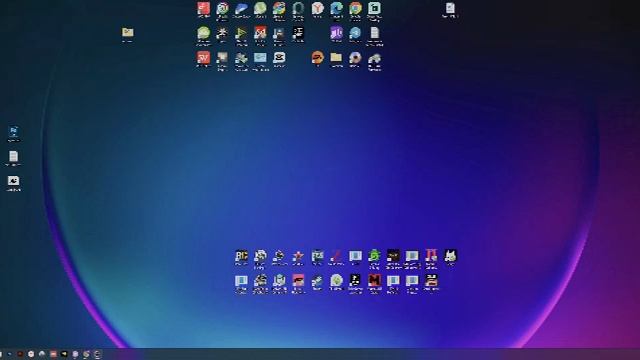
Task: Select the pink icon with a red shape
Action: pyautogui.click(x=298, y=281)
